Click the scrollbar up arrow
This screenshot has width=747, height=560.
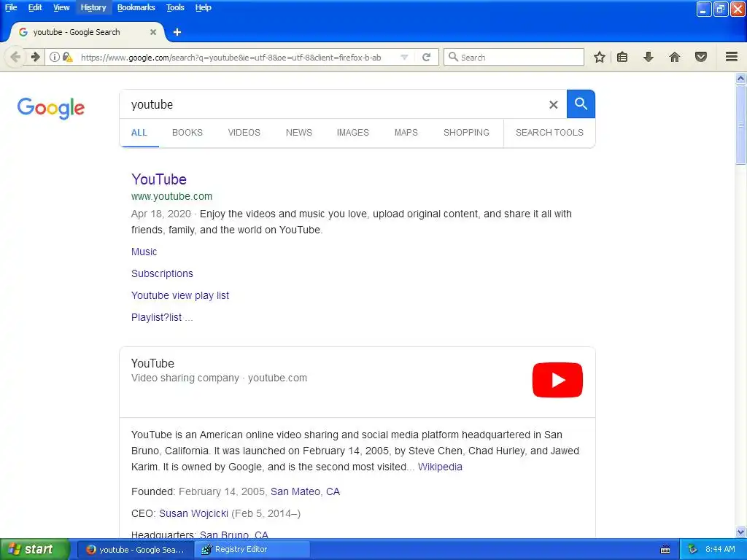pos(741,78)
